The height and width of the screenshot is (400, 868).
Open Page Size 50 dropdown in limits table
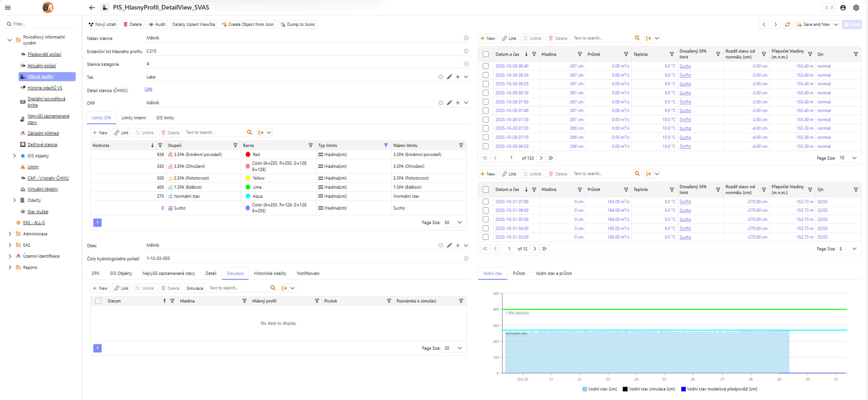tap(460, 223)
